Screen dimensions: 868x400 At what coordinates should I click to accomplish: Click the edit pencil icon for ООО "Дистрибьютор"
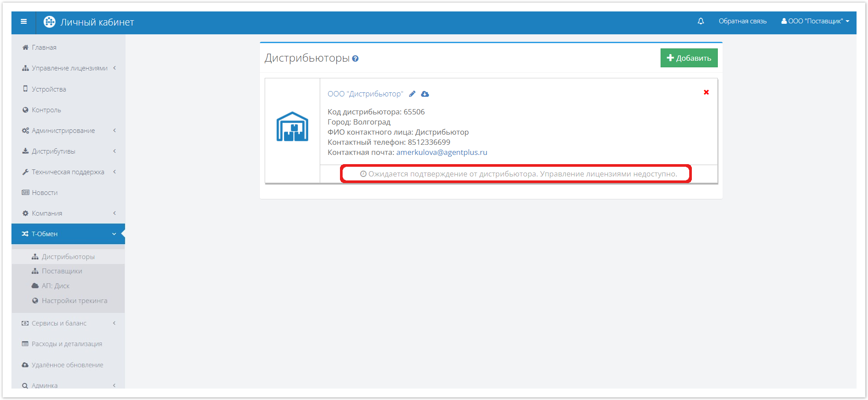pyautogui.click(x=412, y=94)
